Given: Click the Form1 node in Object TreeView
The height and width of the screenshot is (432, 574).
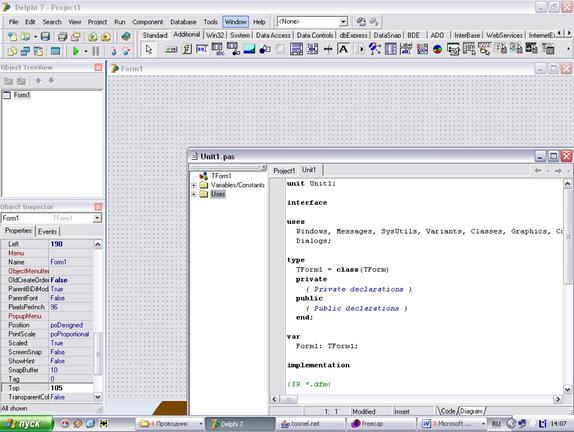Looking at the screenshot, I should pyautogui.click(x=22, y=95).
